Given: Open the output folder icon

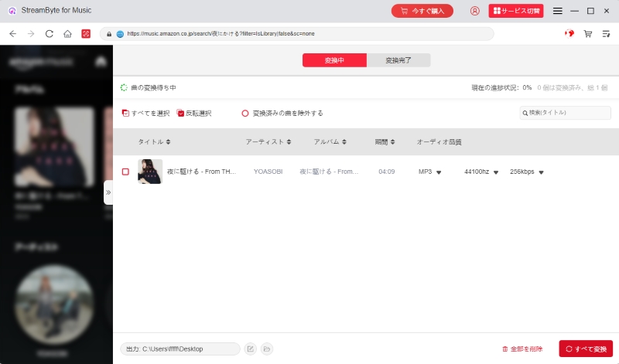Looking at the screenshot, I should tap(267, 349).
